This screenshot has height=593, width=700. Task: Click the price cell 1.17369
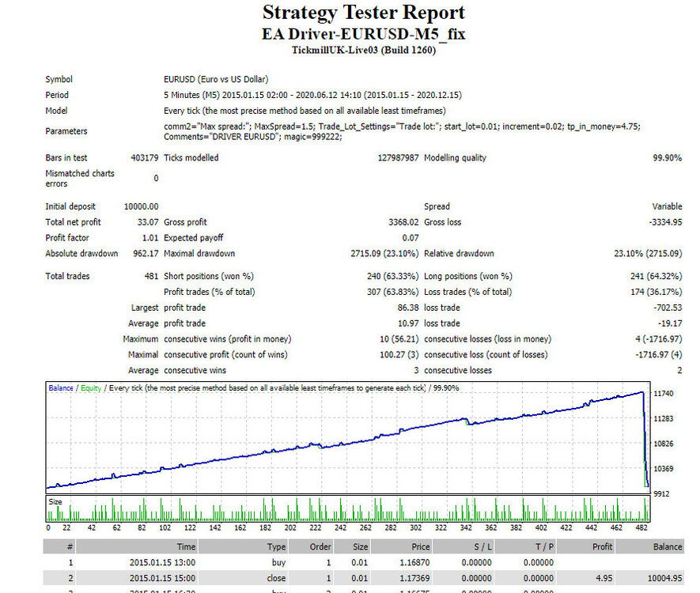click(414, 578)
